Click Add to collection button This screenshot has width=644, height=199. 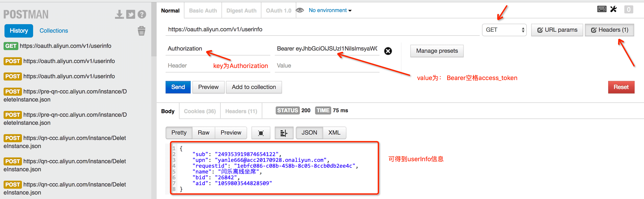[254, 87]
